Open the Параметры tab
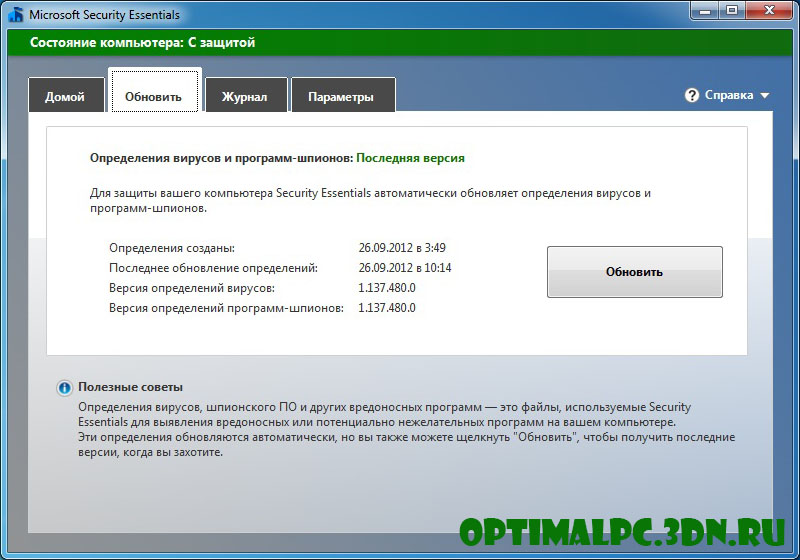Screen dimensions: 800x560 click(343, 95)
